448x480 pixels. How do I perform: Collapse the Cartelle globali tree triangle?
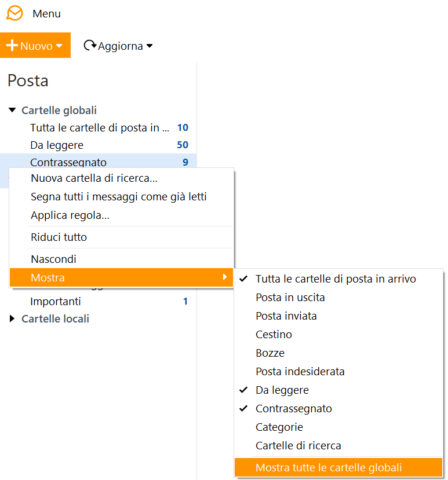click(x=12, y=110)
